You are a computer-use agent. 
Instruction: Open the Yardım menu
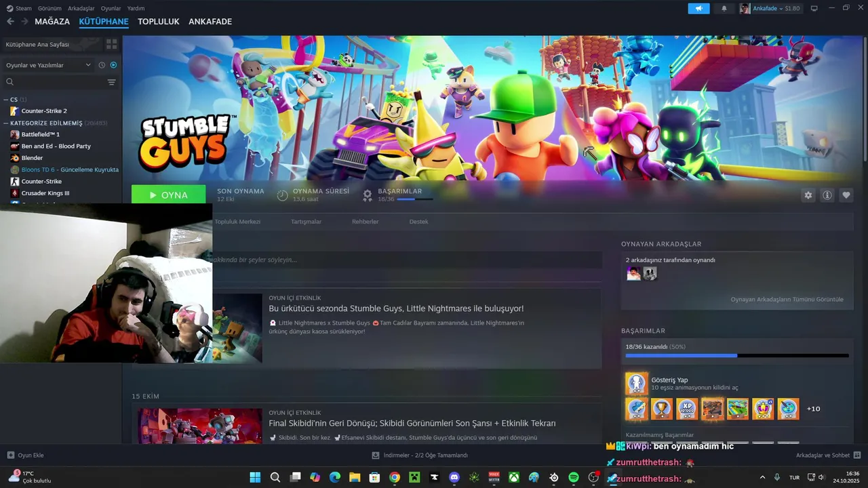point(136,8)
